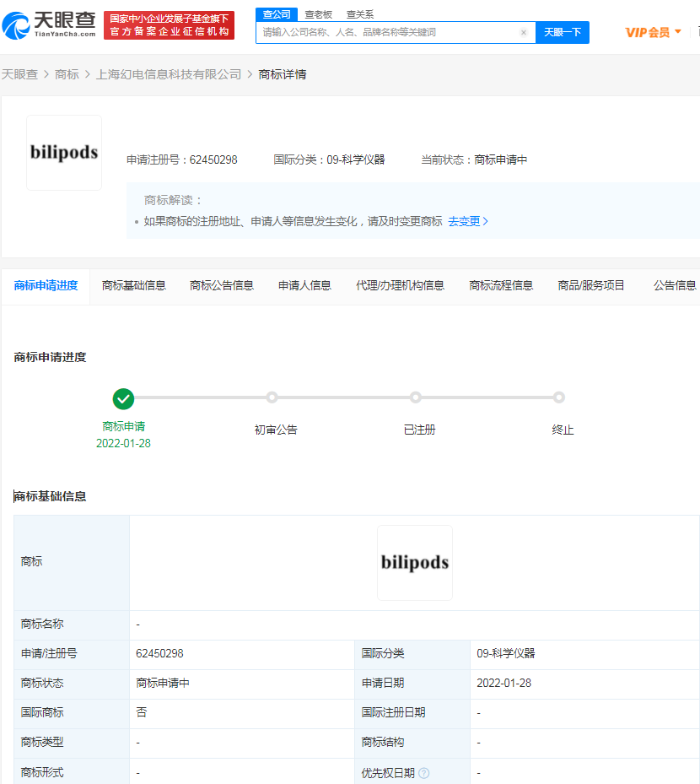The height and width of the screenshot is (784, 700).
Task: Follow the 去变更 link
Action: click(464, 221)
